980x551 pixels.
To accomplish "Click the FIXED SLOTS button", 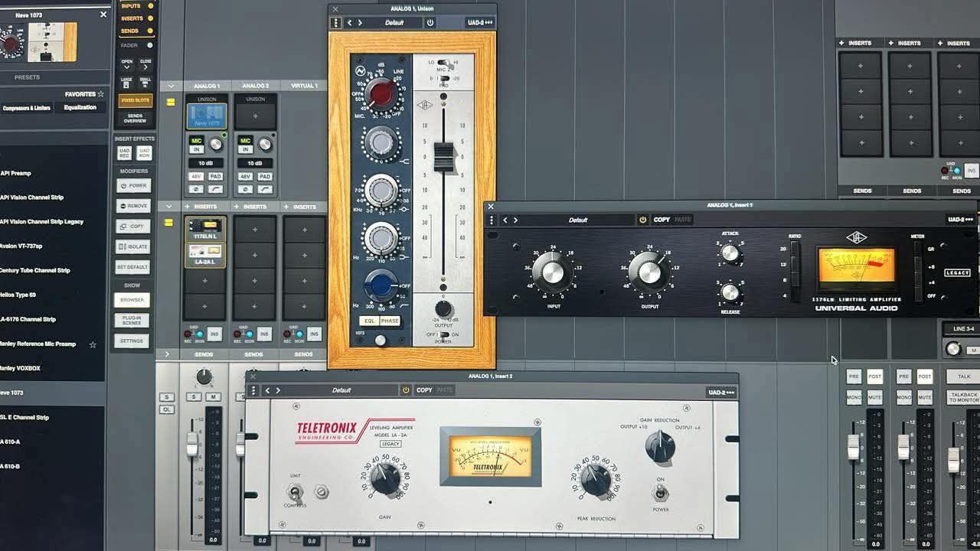I will click(x=135, y=100).
